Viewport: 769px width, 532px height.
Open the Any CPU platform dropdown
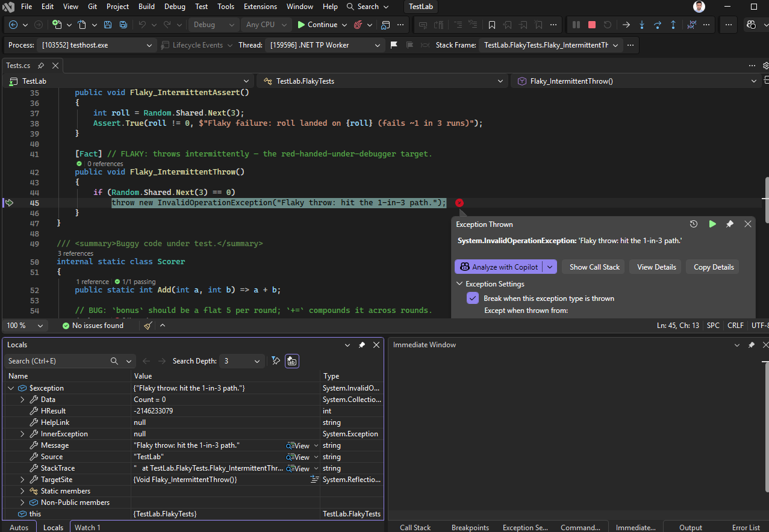[266, 25]
